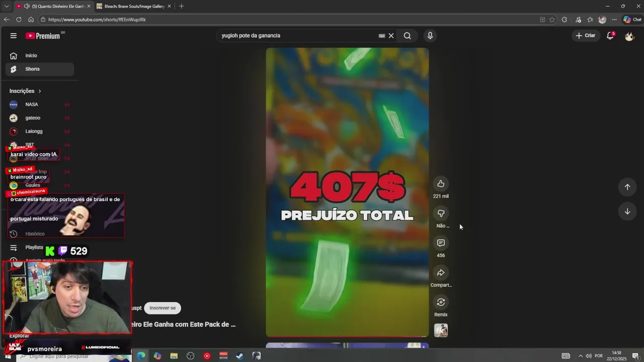The image size is (644, 362).
Task: Switch POR keyboard language indicator
Action: (x=599, y=356)
